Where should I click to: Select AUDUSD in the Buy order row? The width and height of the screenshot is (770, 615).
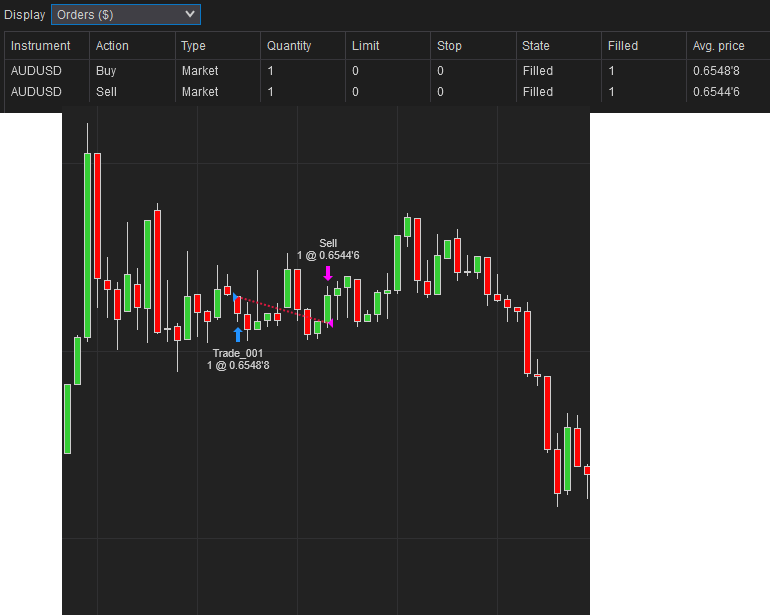point(36,71)
